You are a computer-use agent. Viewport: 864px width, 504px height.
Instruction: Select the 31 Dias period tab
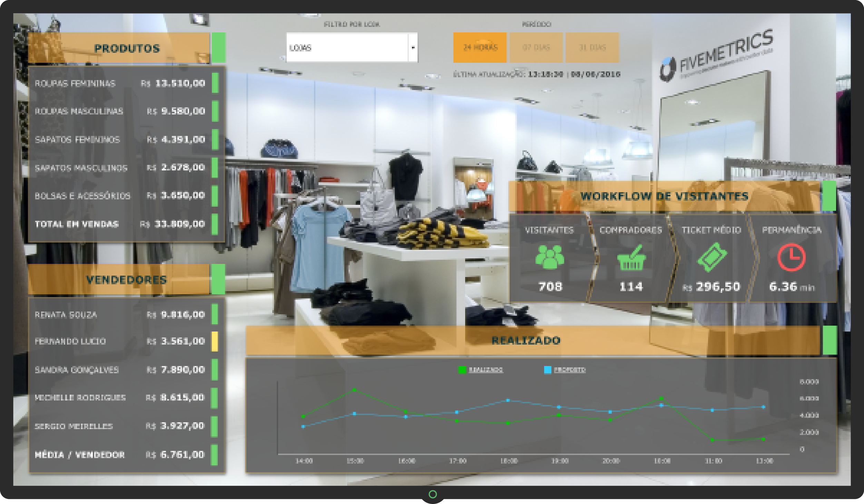pos(592,48)
